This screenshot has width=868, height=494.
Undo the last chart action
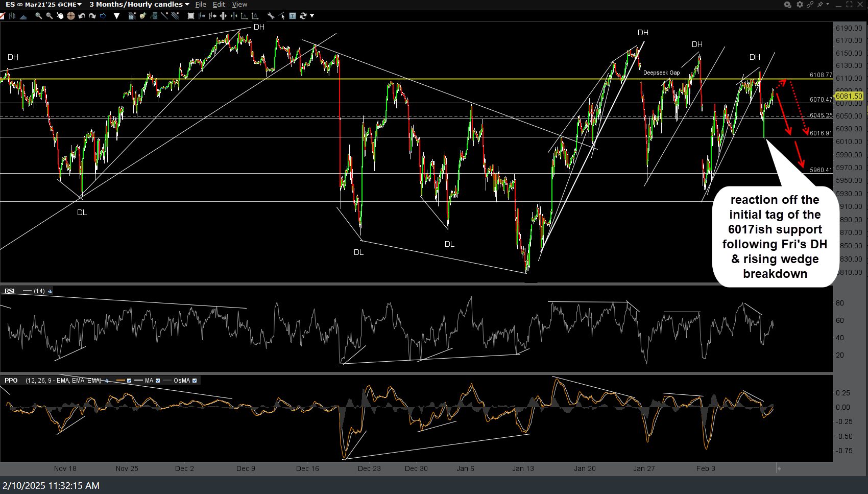click(x=82, y=16)
